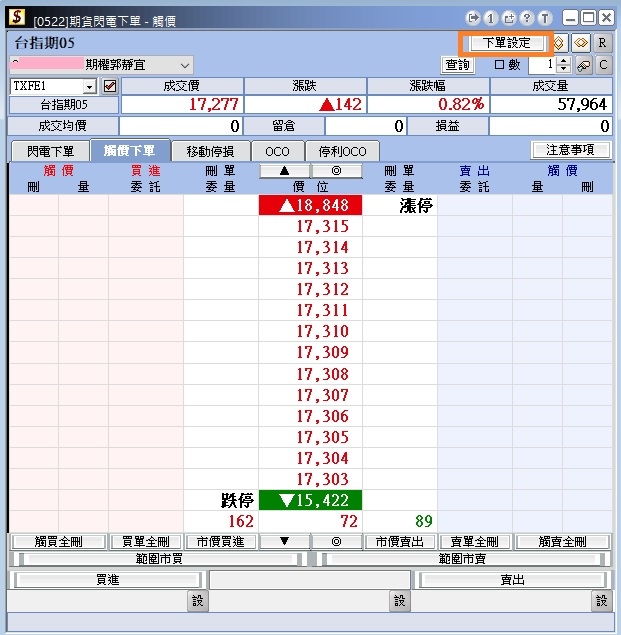
Task: Click the 賣出 sell button
Action: pos(512,580)
